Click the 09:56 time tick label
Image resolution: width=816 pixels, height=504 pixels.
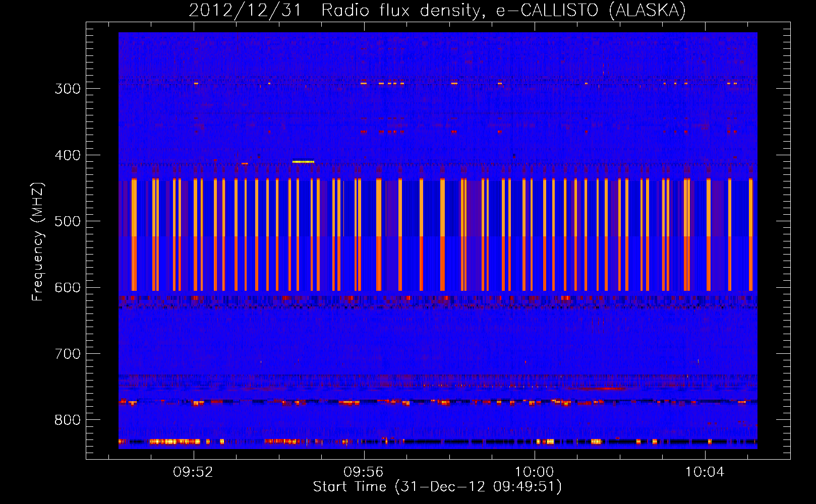click(x=364, y=472)
